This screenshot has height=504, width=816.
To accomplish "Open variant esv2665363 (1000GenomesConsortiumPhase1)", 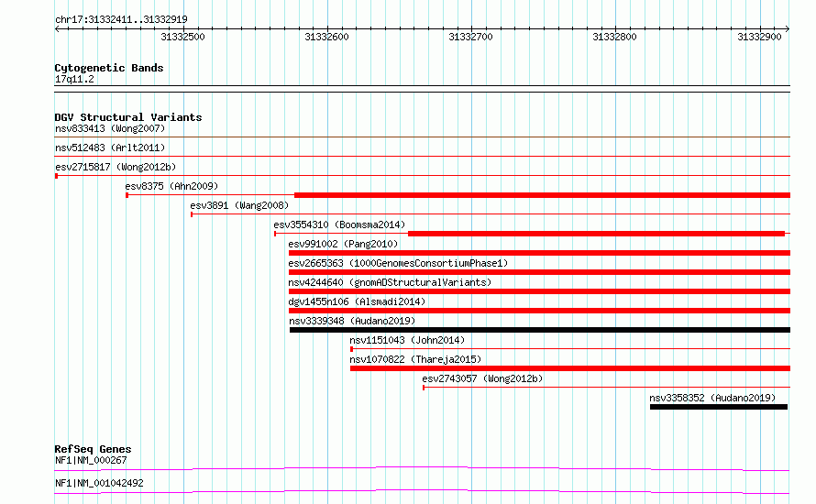I will pos(398,263).
